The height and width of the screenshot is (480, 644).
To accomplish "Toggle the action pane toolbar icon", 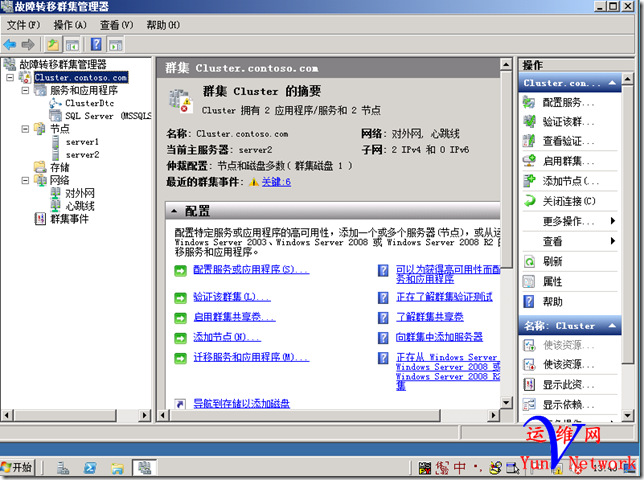I will coord(115,44).
